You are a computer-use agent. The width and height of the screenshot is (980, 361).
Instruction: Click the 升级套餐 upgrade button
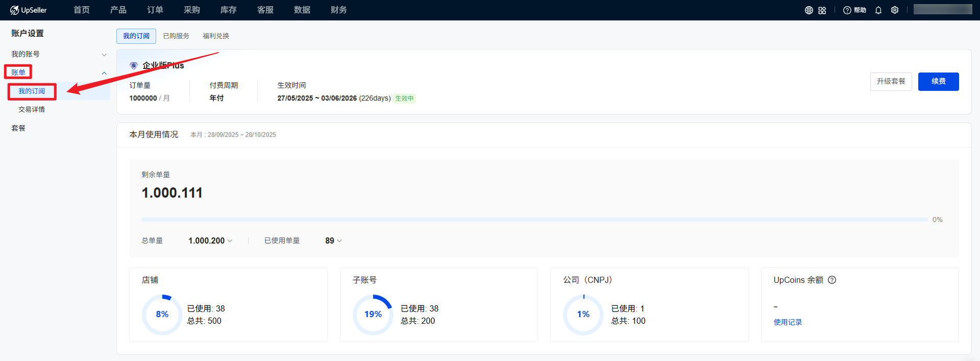coord(891,82)
